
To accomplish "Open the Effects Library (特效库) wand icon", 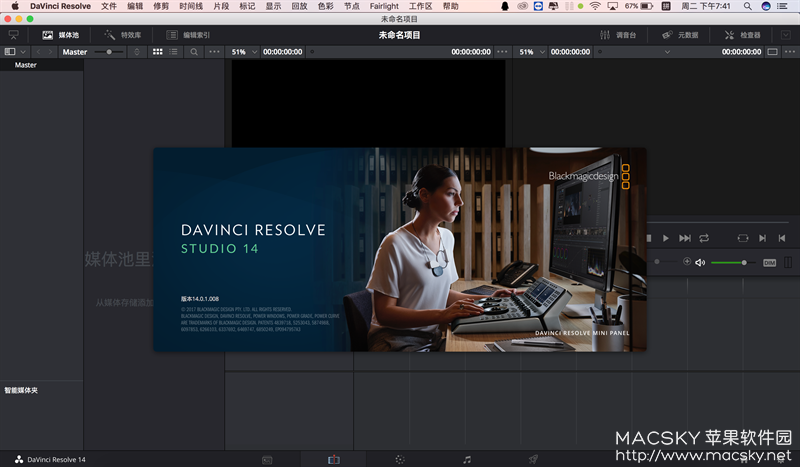I will click(110, 35).
